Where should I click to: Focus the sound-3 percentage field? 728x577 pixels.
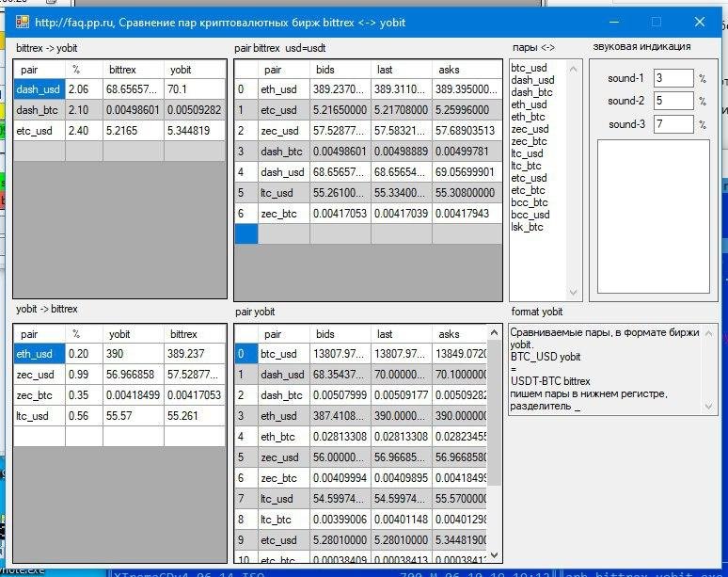[673, 124]
